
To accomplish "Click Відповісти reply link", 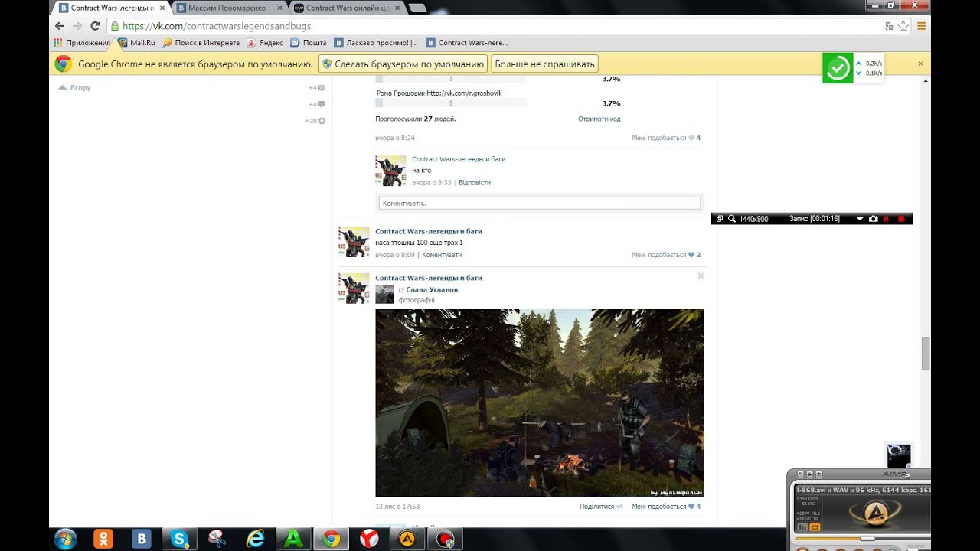I will click(x=475, y=183).
